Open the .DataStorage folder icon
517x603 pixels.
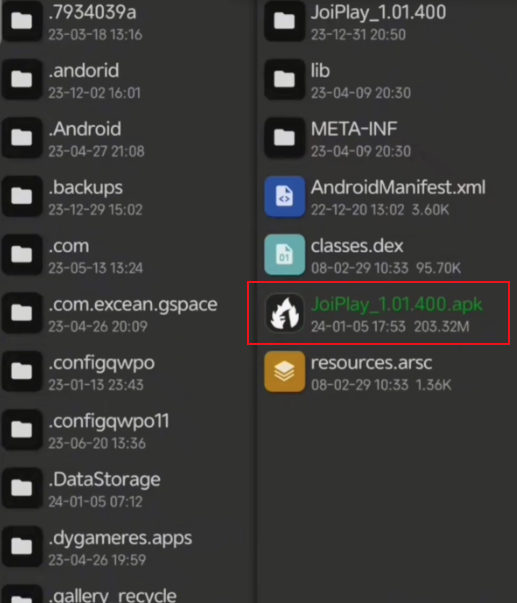pyautogui.click(x=22, y=488)
